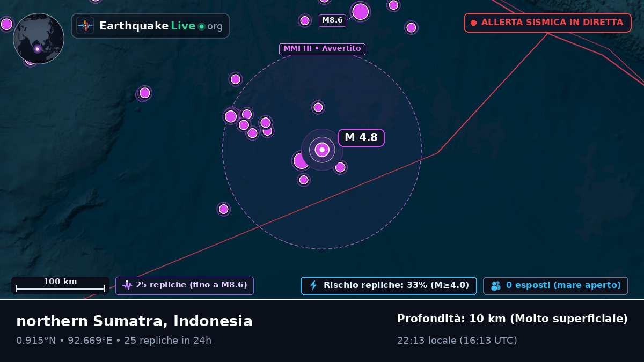The width and height of the screenshot is (644, 362).
Task: Click the green dot in the EarthquakeLive.org logo
Action: pyautogui.click(x=201, y=26)
